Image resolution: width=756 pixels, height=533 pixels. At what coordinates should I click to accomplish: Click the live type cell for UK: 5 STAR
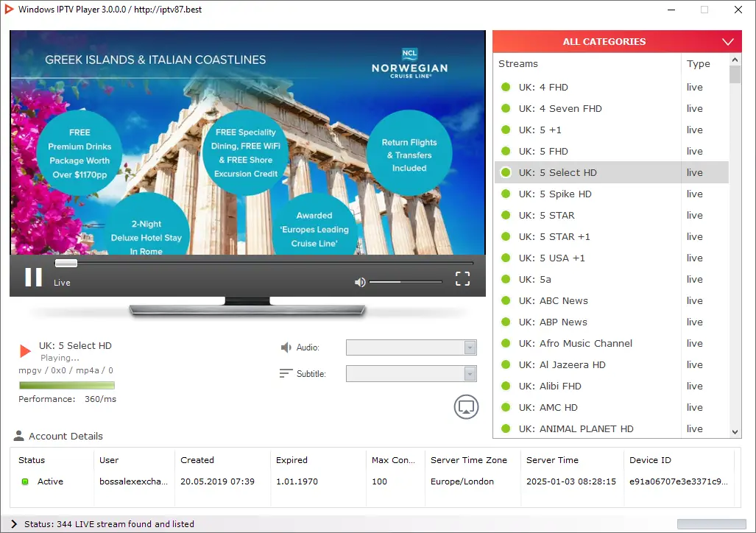tap(694, 215)
